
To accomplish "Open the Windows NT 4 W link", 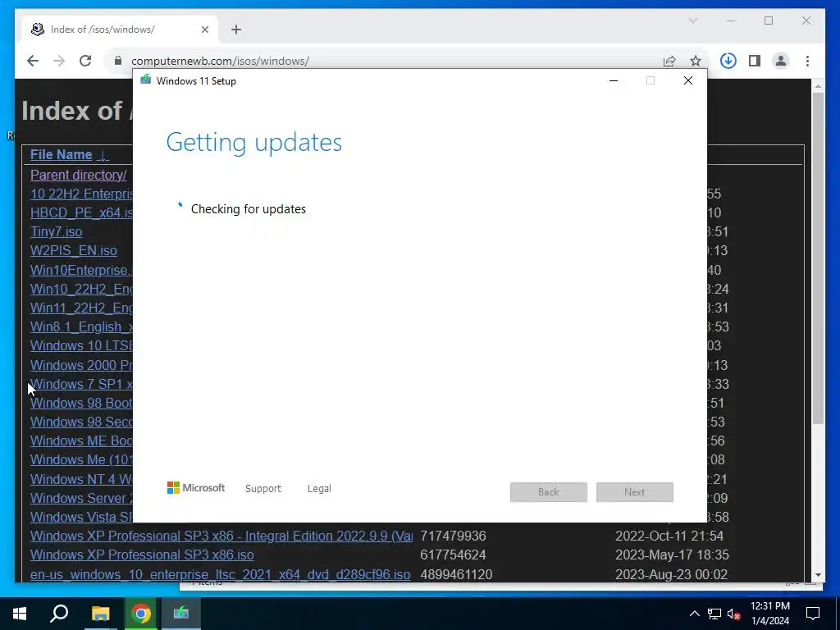I will click(81, 479).
